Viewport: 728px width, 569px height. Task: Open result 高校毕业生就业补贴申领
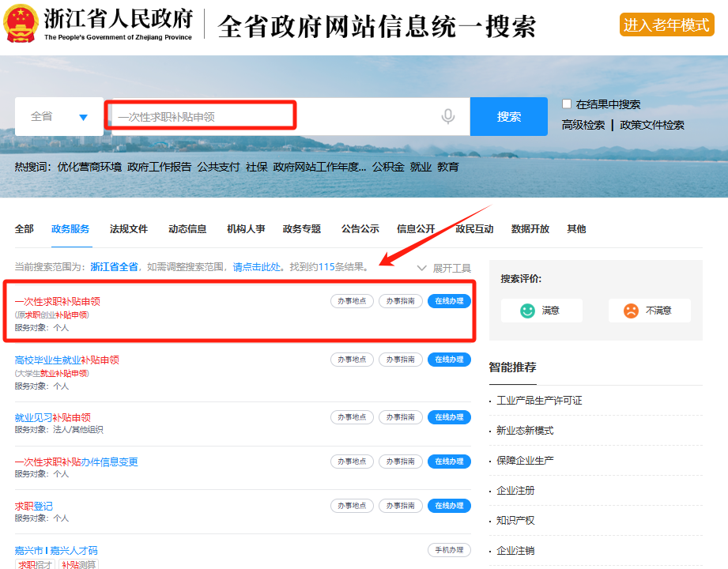coord(67,360)
